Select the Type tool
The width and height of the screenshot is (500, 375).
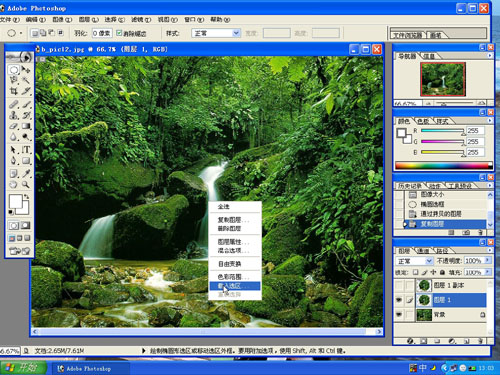pos(26,150)
